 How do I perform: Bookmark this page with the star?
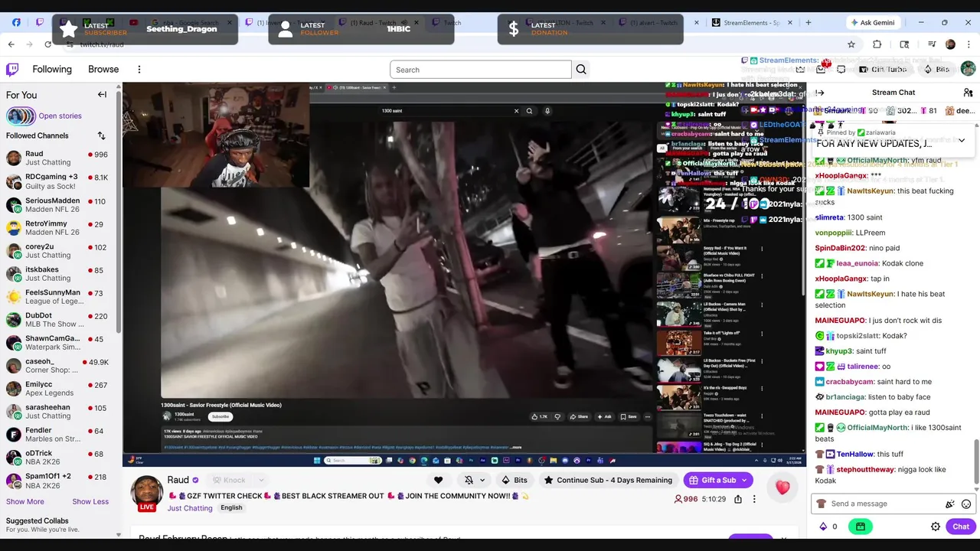851,44
